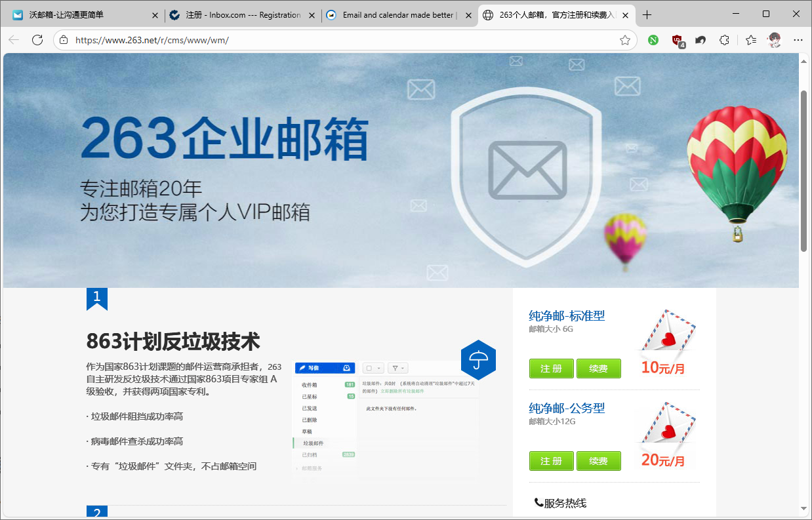Click the profile avatar in the toolbar
Screen dimensions: 812x520
pyautogui.click(x=775, y=40)
